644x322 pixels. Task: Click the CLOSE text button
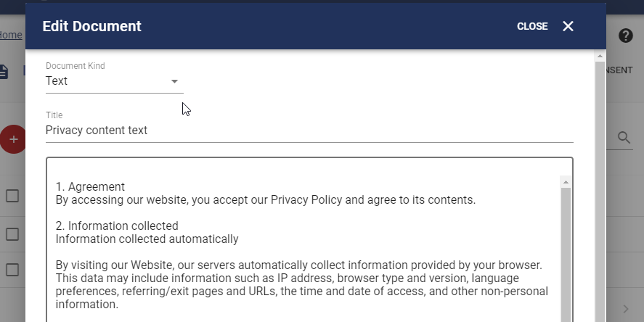pos(532,26)
